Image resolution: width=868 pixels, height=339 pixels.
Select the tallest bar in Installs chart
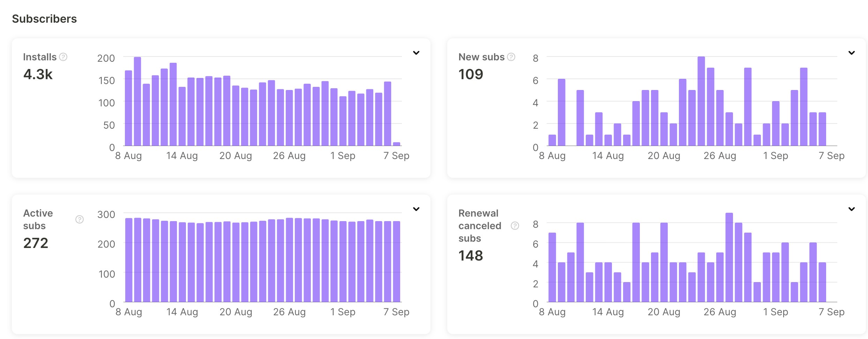pos(137,101)
